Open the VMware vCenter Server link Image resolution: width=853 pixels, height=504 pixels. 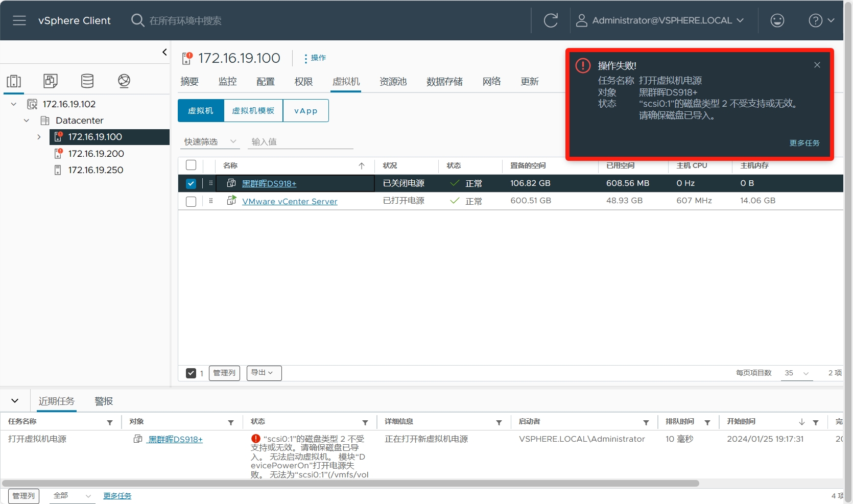(x=290, y=201)
